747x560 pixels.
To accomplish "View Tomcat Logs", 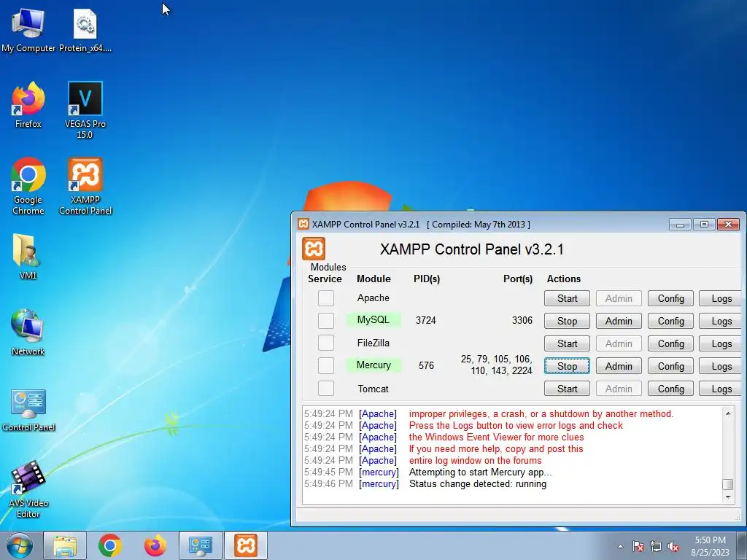I will [x=721, y=389].
